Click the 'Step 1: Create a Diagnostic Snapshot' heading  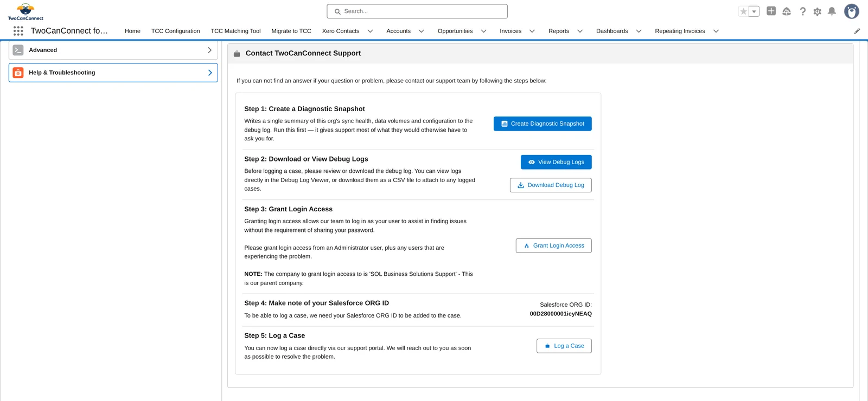click(304, 109)
